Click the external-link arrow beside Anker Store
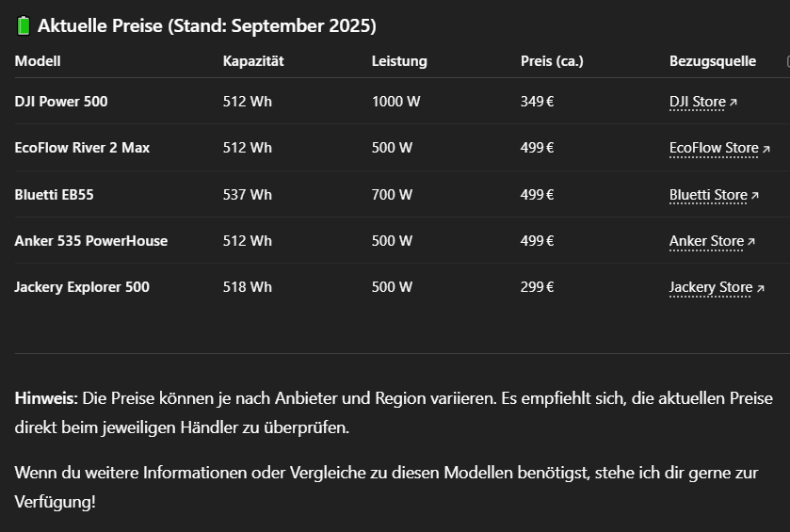This screenshot has height=532, width=790. pyautogui.click(x=750, y=242)
